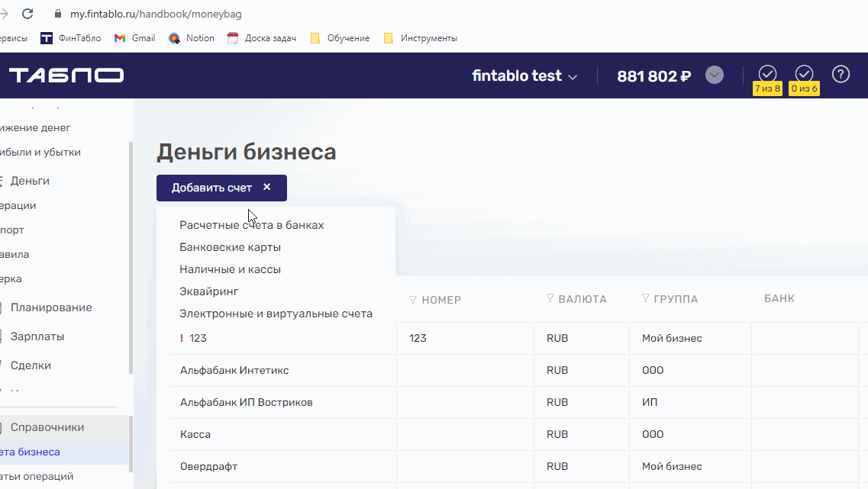Reload the page with the refresh icon
The image size is (868, 489).
point(27,14)
